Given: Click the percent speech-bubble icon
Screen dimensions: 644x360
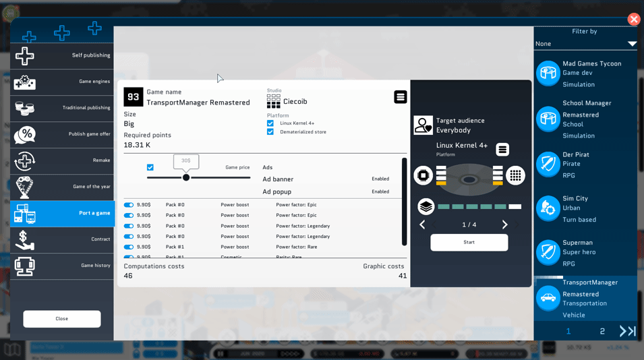Looking at the screenshot, I should pyautogui.click(x=25, y=135).
